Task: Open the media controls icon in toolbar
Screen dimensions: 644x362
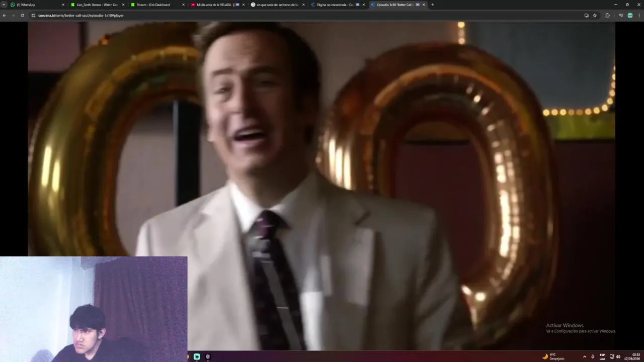Action: coord(621,16)
